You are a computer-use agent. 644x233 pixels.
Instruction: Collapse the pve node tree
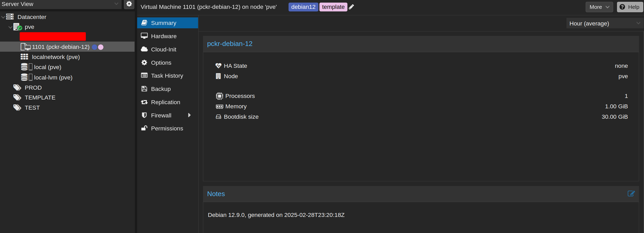(10, 27)
